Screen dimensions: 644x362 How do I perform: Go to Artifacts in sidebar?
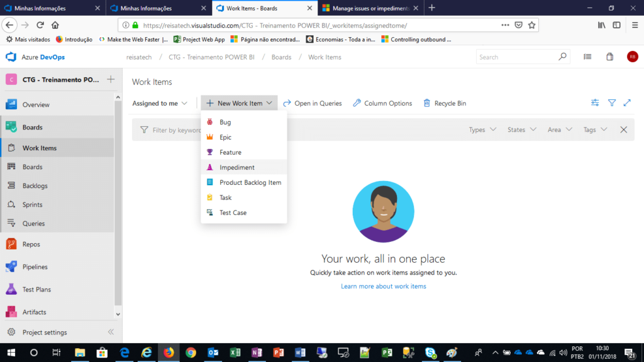pos(34,312)
